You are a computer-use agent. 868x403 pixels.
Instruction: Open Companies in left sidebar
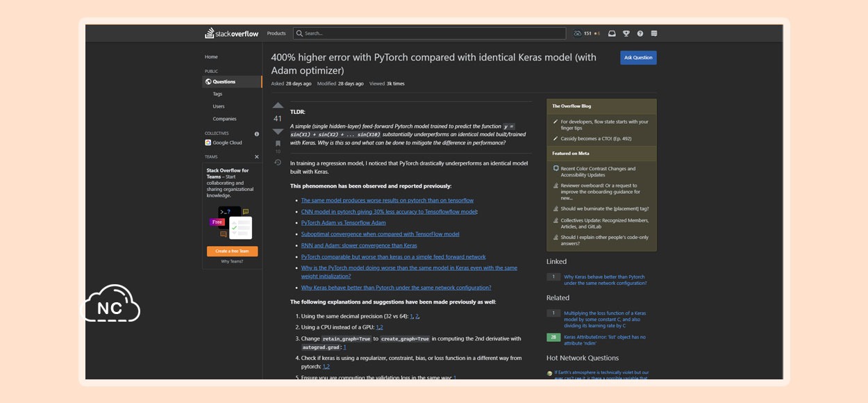click(x=224, y=119)
